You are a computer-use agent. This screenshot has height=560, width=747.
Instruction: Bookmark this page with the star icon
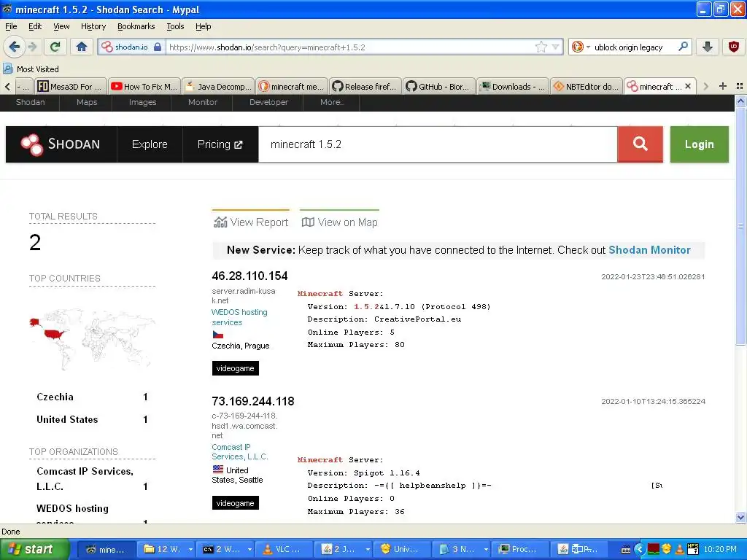(541, 47)
